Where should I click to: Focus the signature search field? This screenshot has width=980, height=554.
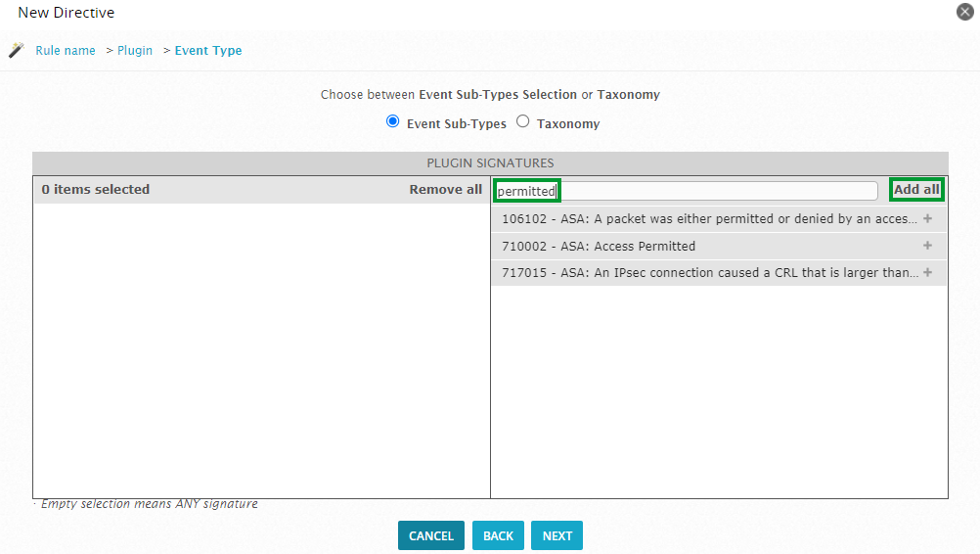coord(686,191)
